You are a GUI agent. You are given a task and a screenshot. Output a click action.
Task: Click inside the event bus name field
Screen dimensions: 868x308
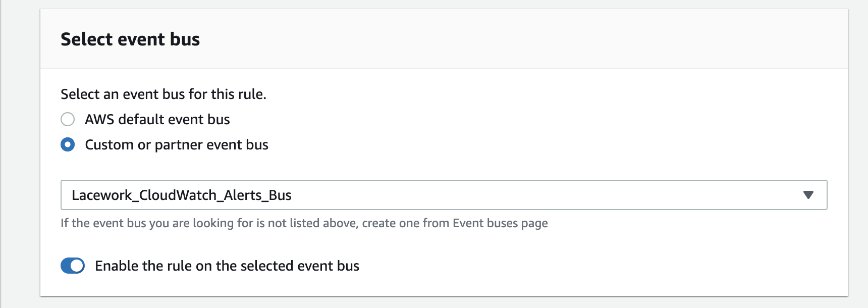pos(303,194)
